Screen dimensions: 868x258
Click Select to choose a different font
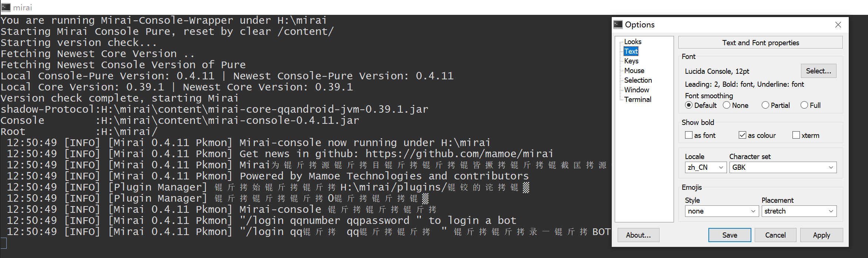[x=818, y=71]
